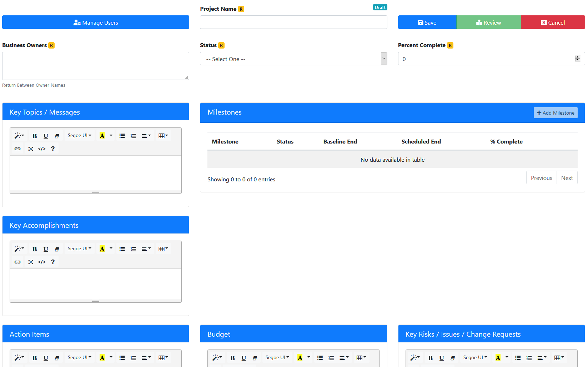This screenshot has height=367, width=588.
Task: Open font dropdown in Key Accomplishments editor
Action: pyautogui.click(x=80, y=249)
